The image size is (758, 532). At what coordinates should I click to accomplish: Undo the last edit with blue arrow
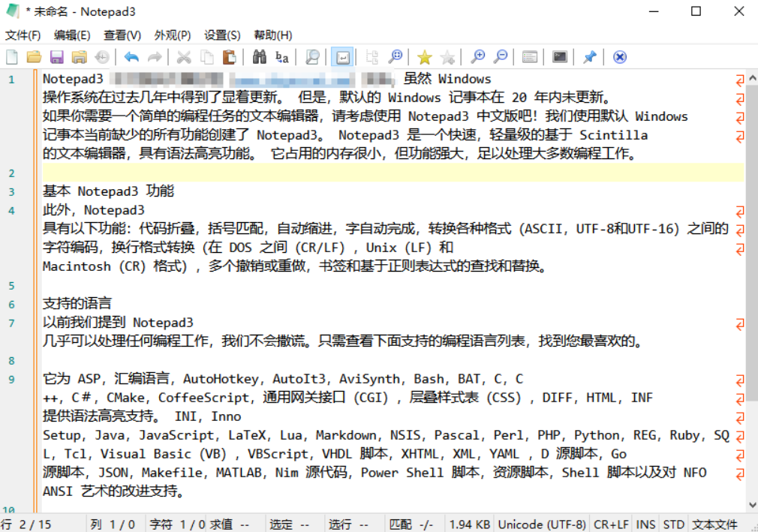[x=131, y=57]
